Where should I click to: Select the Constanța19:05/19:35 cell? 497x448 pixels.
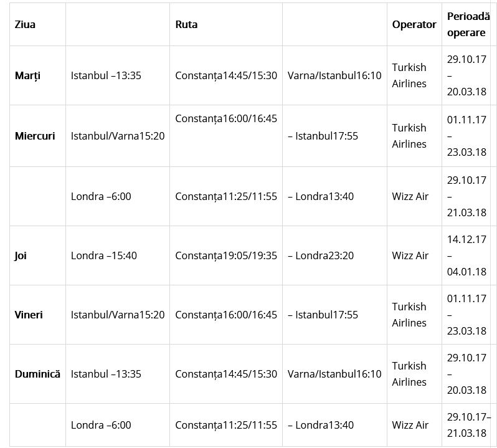tap(226, 255)
